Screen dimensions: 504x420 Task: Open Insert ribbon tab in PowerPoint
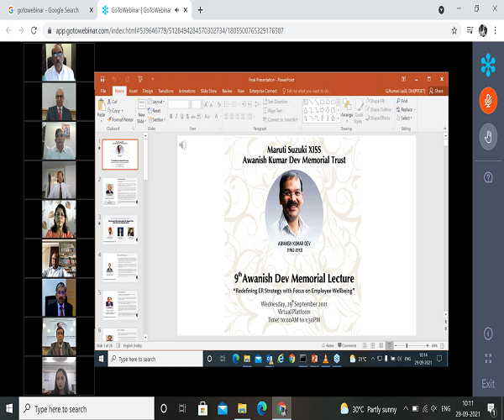(134, 92)
